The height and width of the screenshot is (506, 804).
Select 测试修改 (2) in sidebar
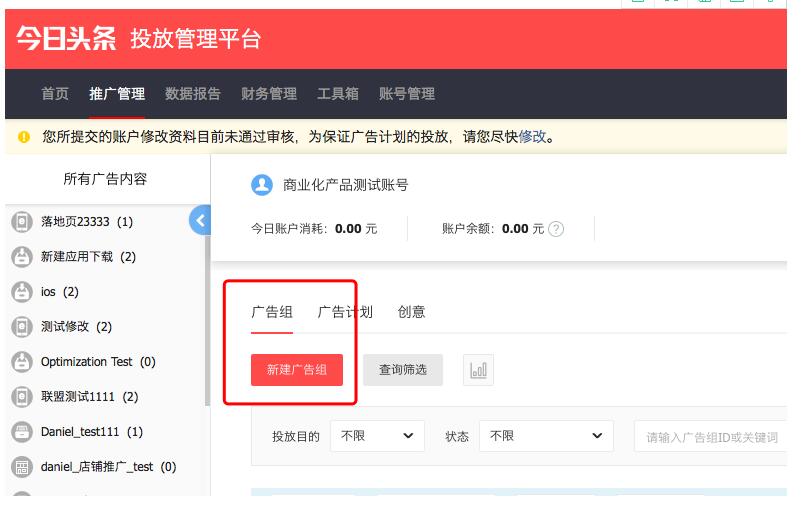(x=76, y=327)
